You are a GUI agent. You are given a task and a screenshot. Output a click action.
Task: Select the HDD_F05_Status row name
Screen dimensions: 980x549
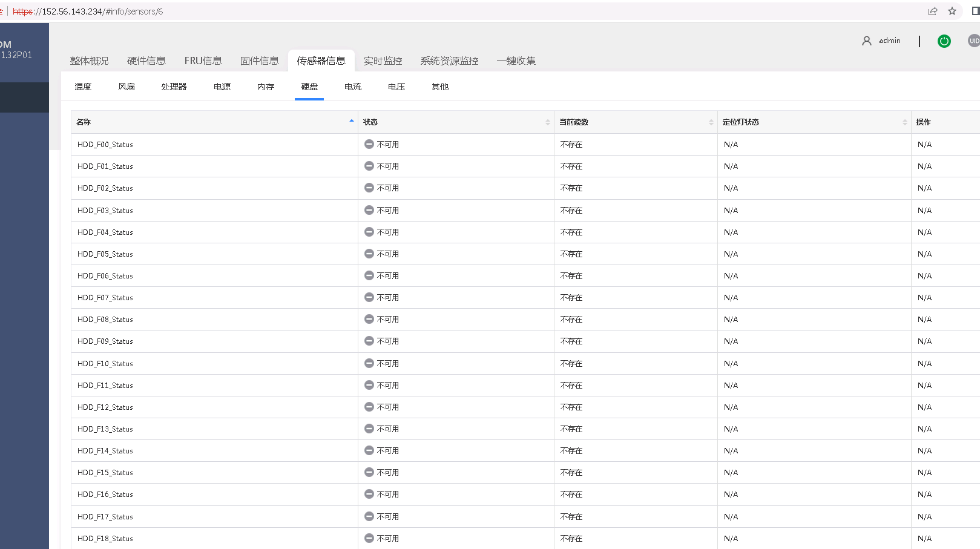click(x=105, y=254)
